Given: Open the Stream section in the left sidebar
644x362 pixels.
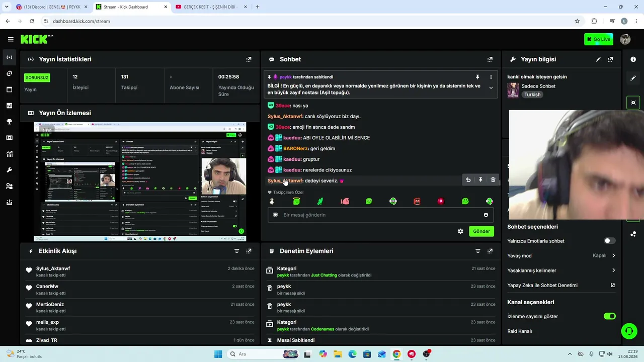Looking at the screenshot, I should 9,57.
